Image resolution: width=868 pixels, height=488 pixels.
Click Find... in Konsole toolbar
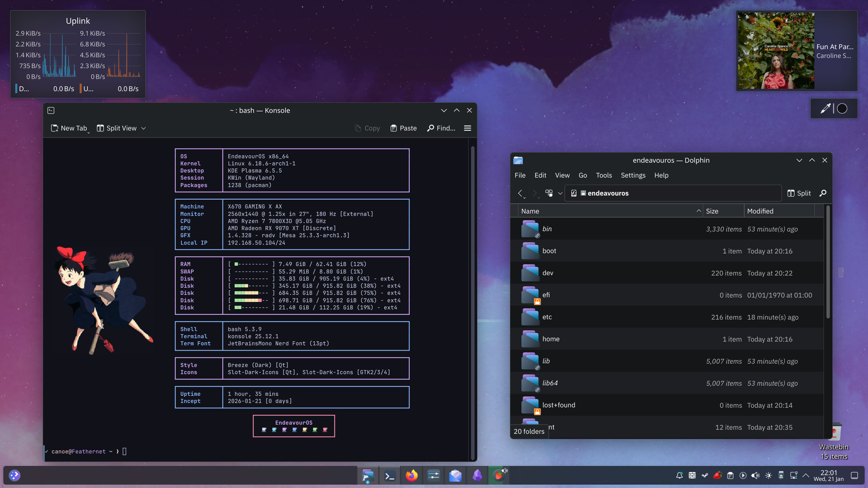441,128
